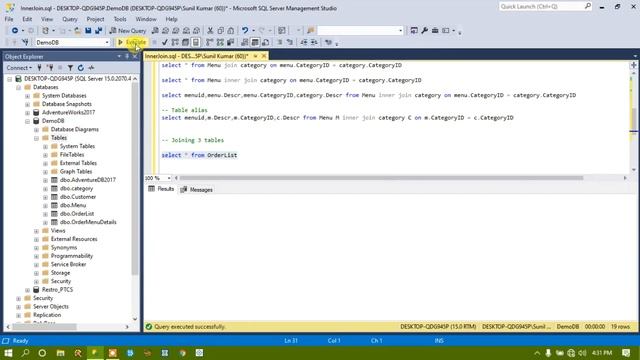
Task: Click the taskbar search magnifier icon
Action: pyautogui.click(x=25, y=353)
